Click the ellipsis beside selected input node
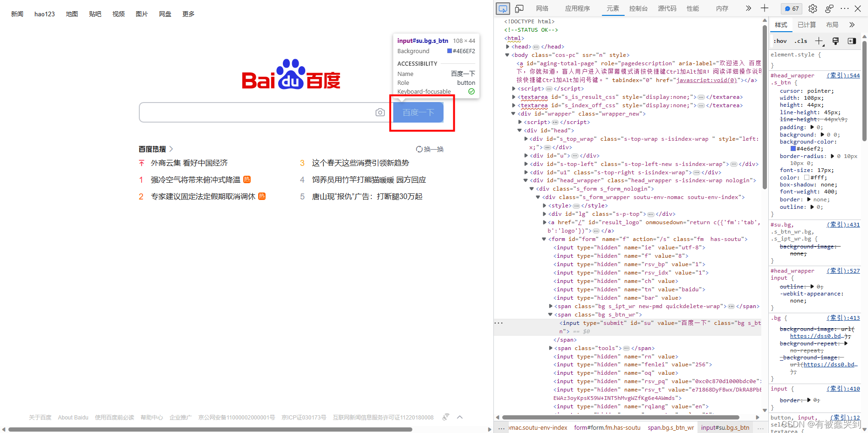The height and width of the screenshot is (433, 868). click(499, 323)
